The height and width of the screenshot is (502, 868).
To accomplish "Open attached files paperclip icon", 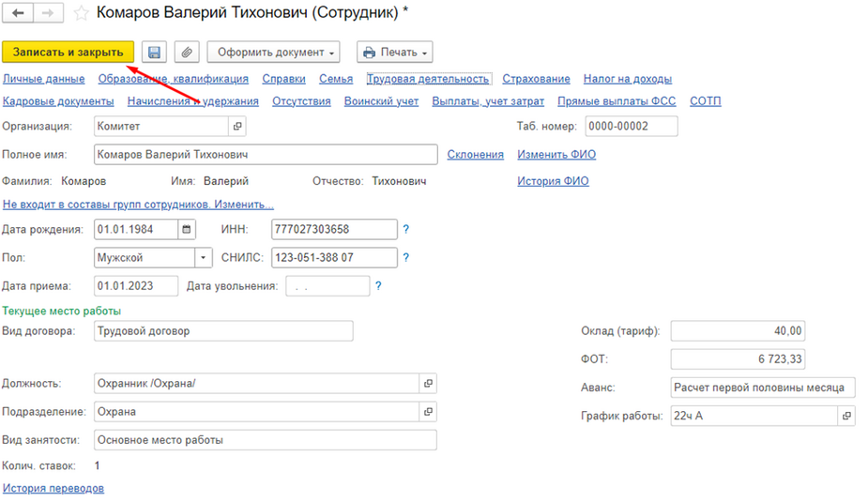I will tap(187, 52).
